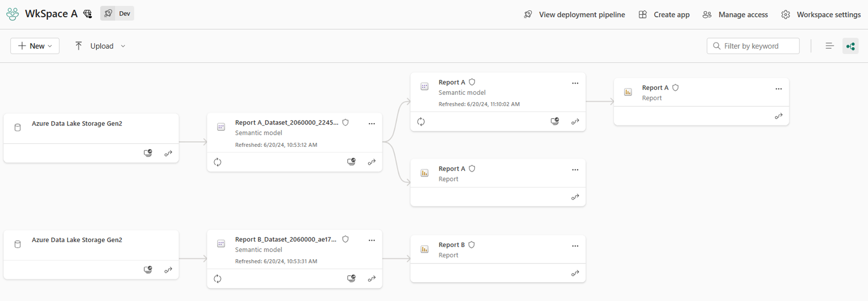The width and height of the screenshot is (868, 301).
Task: Show impact for the bottom Azure Data Lake Storage card
Action: click(148, 270)
